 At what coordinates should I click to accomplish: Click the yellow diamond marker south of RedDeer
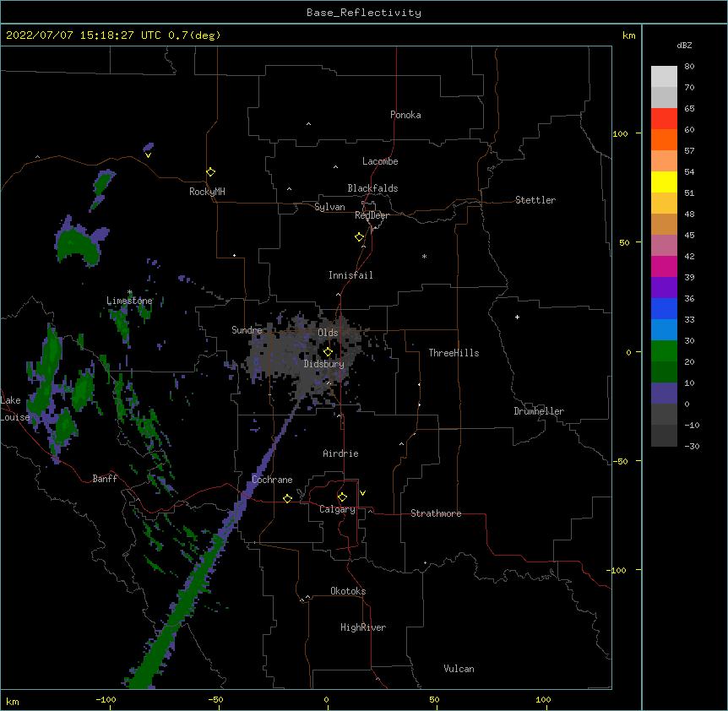360,237
